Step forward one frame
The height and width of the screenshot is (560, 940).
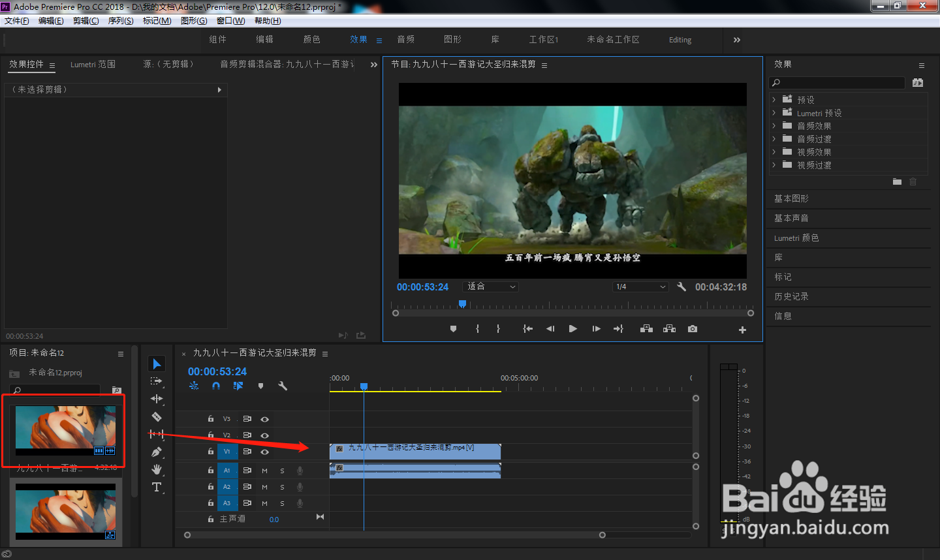[x=596, y=329]
